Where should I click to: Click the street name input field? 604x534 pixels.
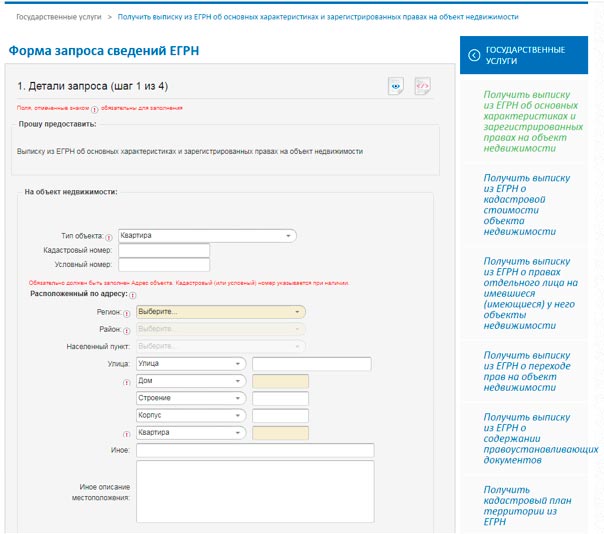(x=312, y=364)
